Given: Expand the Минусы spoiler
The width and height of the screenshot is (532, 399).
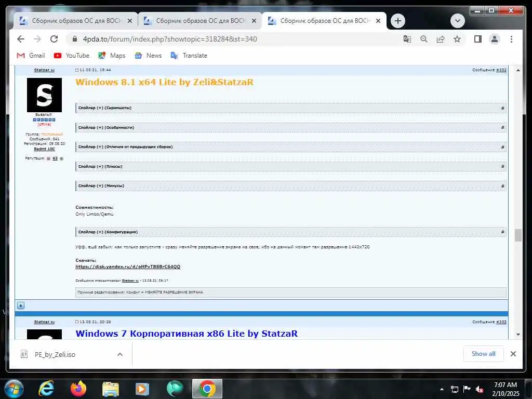Looking at the screenshot, I should (291, 186).
